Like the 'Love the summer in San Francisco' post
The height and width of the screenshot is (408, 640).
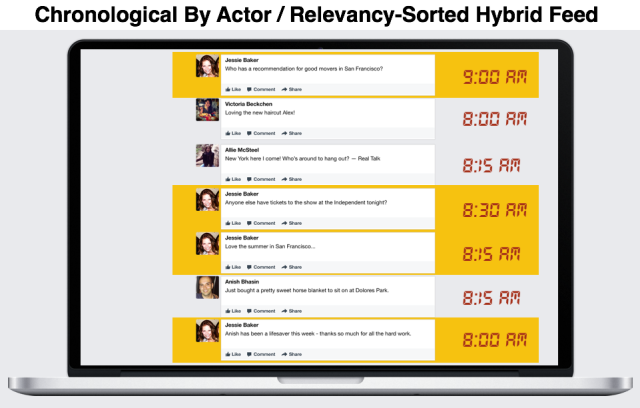point(233,267)
